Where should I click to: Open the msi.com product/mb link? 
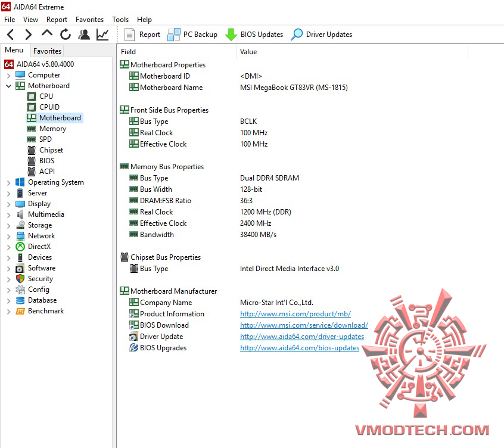[295, 314]
